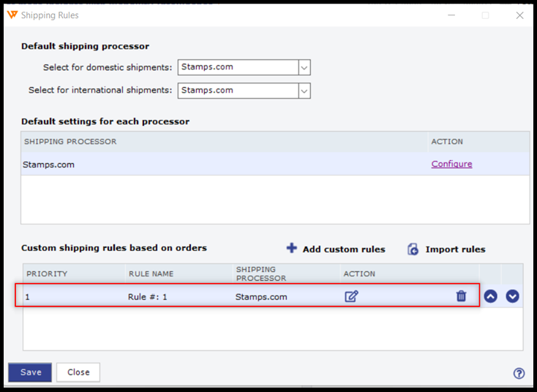Move rule down with the down-arrow icon
Screen dimensions: 537x392
513,296
